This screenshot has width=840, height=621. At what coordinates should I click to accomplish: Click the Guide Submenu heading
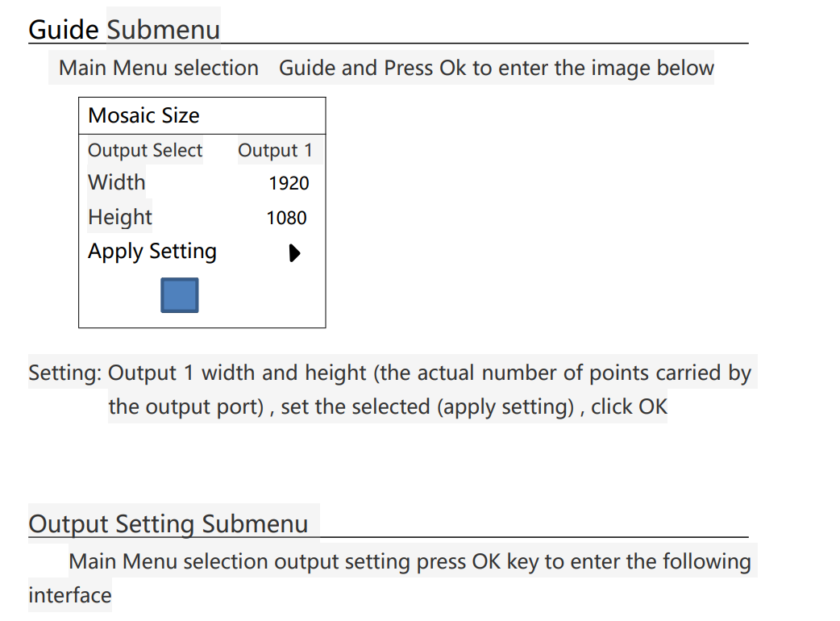124,30
